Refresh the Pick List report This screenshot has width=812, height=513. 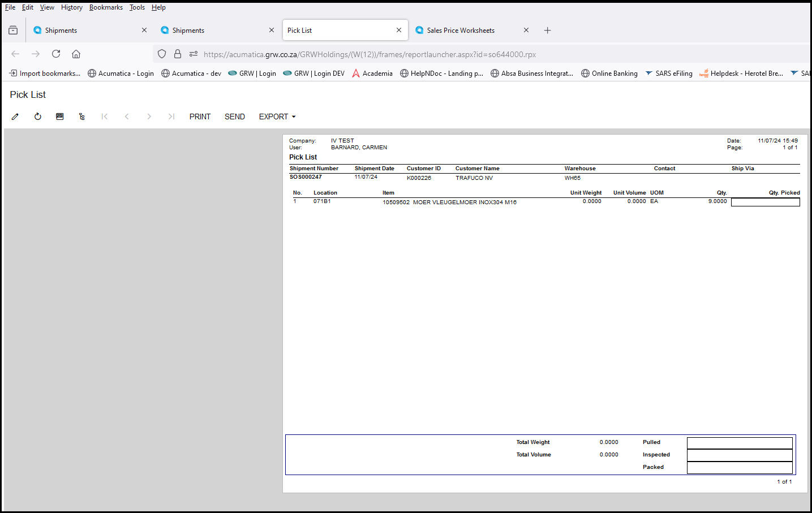pyautogui.click(x=38, y=117)
